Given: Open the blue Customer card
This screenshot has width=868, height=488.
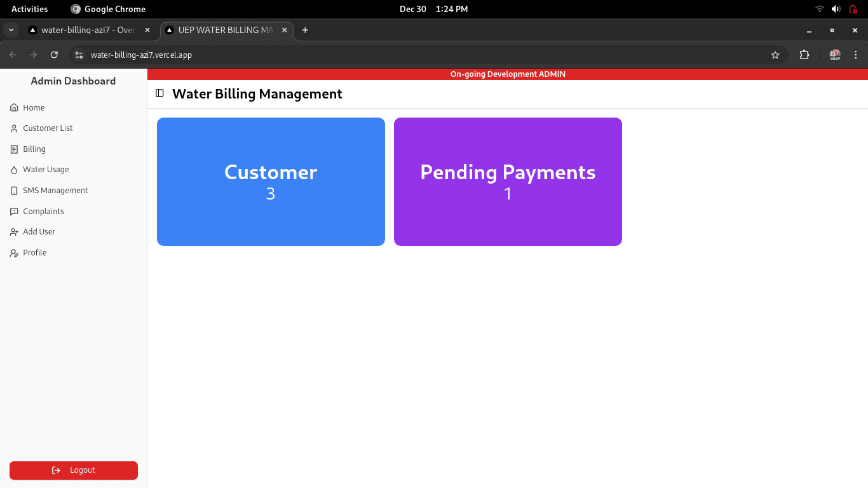Looking at the screenshot, I should 271,182.
